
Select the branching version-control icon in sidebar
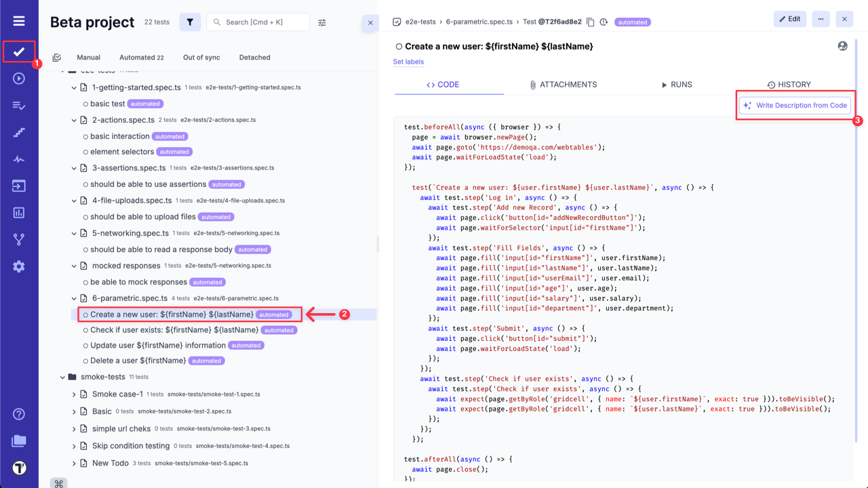18,238
